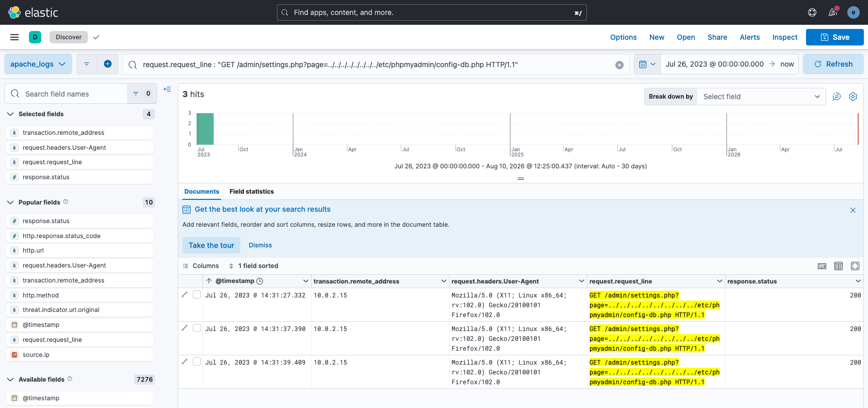
Task: Click the green D space avatar
Action: 35,37
